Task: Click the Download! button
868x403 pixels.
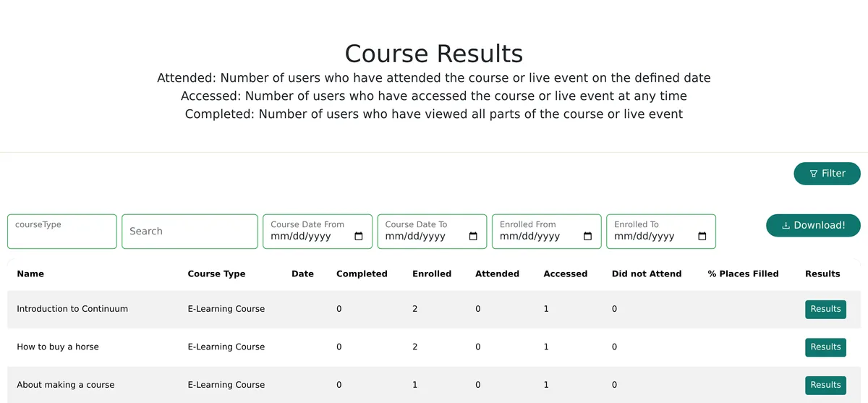Action: coord(813,226)
